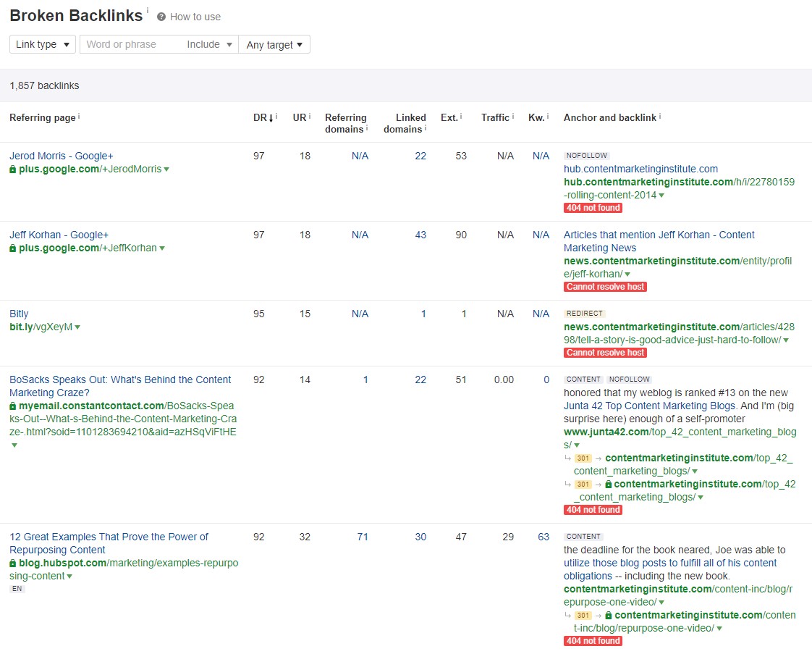Click info icon next to Broken Backlinks title

[148, 10]
